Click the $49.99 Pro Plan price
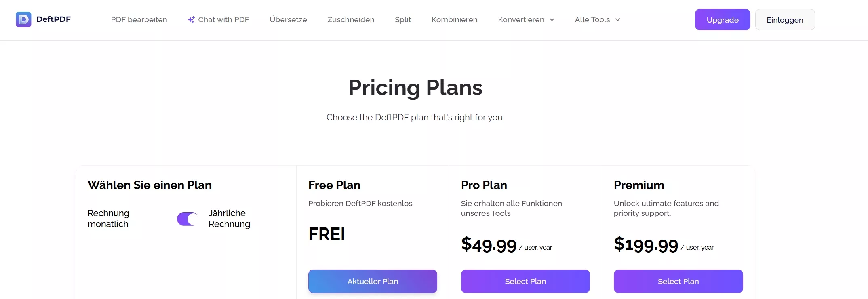 488,244
